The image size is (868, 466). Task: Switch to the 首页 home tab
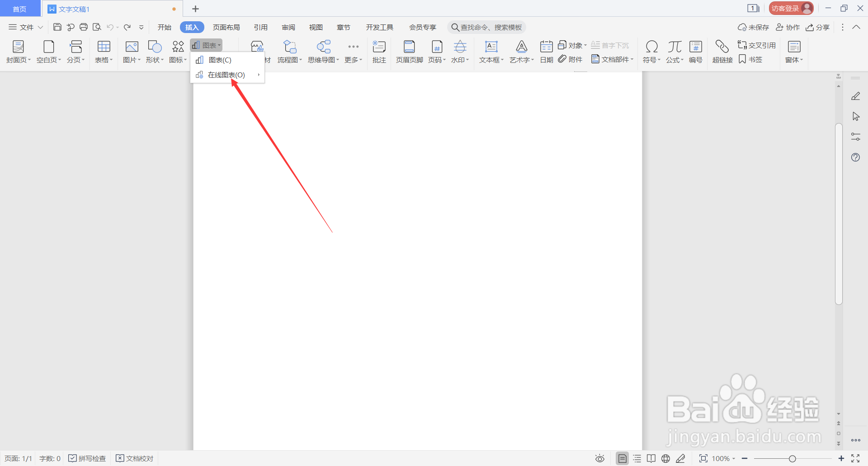pos(19,9)
